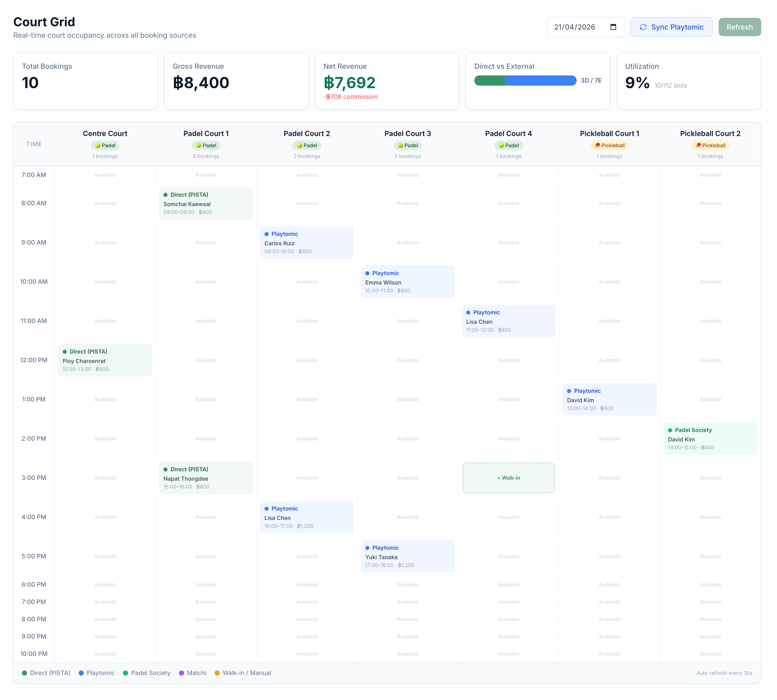Click the date field showing 21/04/2026
Image resolution: width=777 pixels, height=700 pixels.
(574, 27)
